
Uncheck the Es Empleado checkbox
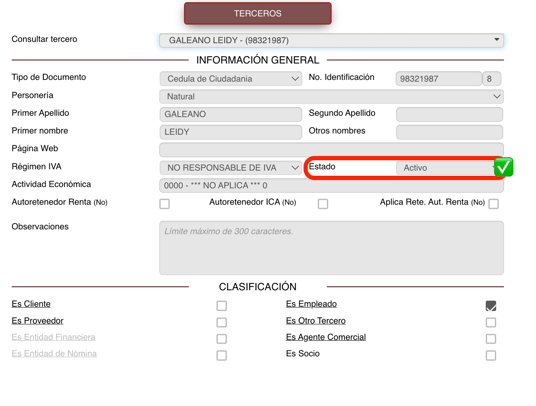[x=491, y=306]
